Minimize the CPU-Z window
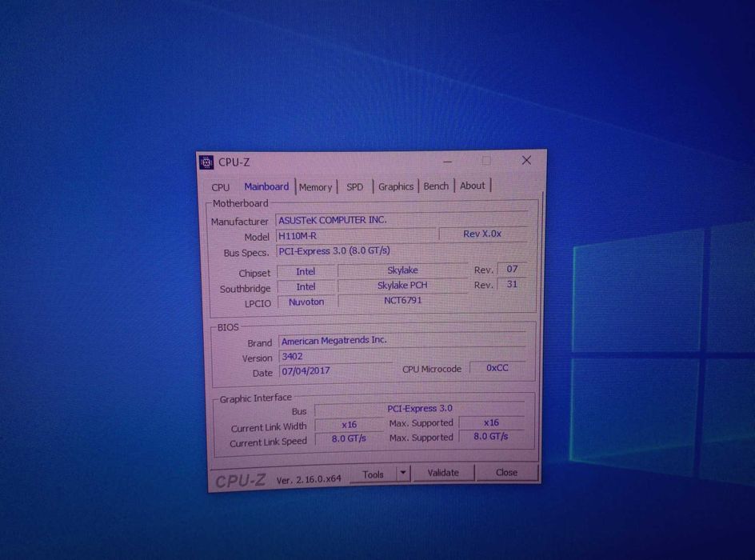Viewport: 755px width, 560px height. click(x=448, y=162)
